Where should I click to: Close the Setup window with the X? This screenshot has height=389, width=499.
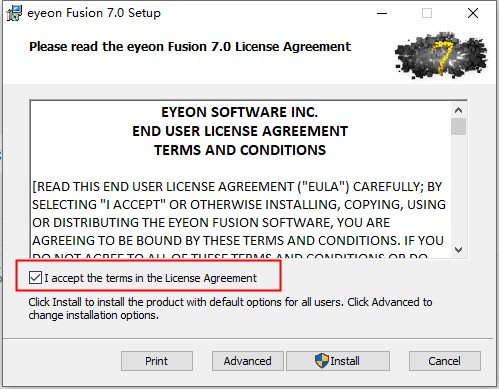[473, 13]
